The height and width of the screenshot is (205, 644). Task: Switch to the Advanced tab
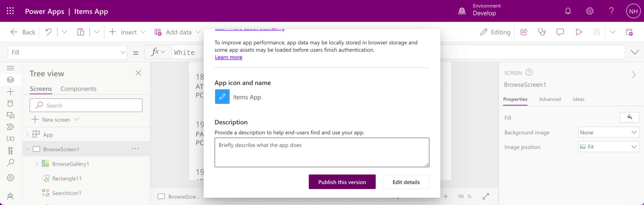(550, 99)
